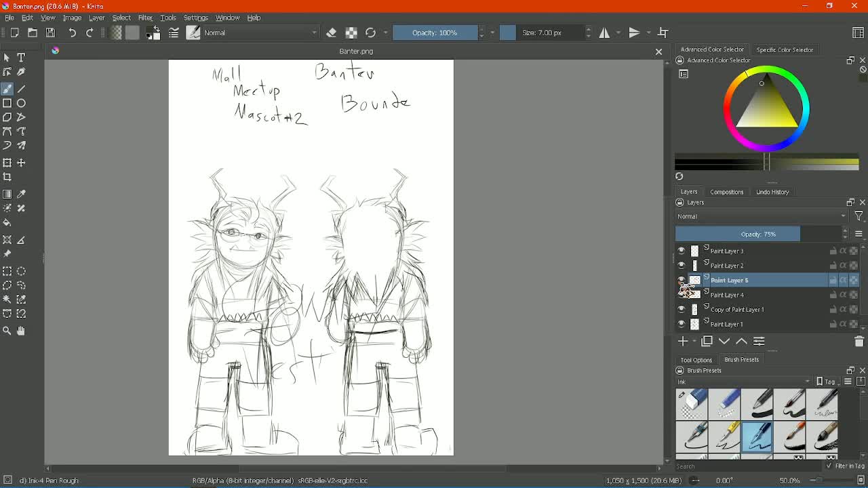Switch to the Compositions tab
The image size is (868, 488).
[x=726, y=192]
